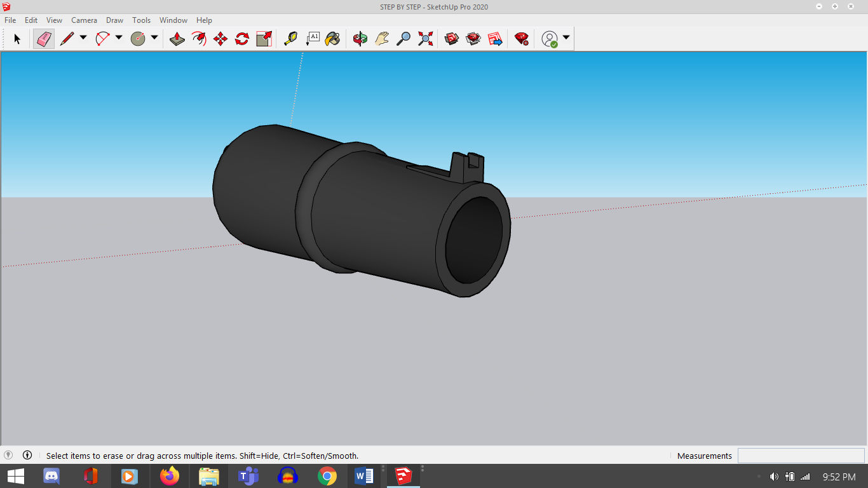
Task: Choose the Move tool
Action: [220, 39]
